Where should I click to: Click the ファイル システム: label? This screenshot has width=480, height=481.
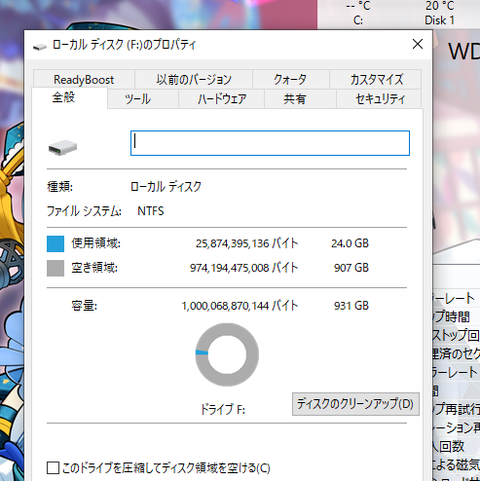tap(84, 211)
